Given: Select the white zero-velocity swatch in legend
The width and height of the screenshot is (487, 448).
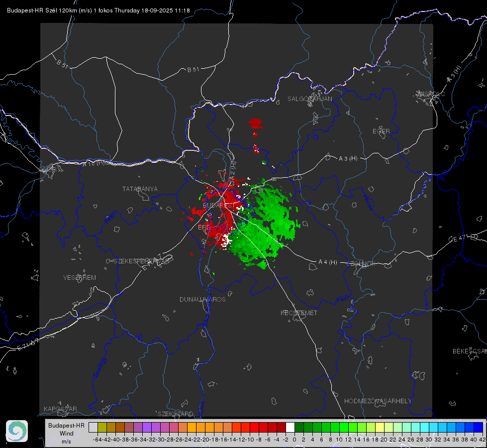Looking at the screenshot, I should tap(290, 427).
